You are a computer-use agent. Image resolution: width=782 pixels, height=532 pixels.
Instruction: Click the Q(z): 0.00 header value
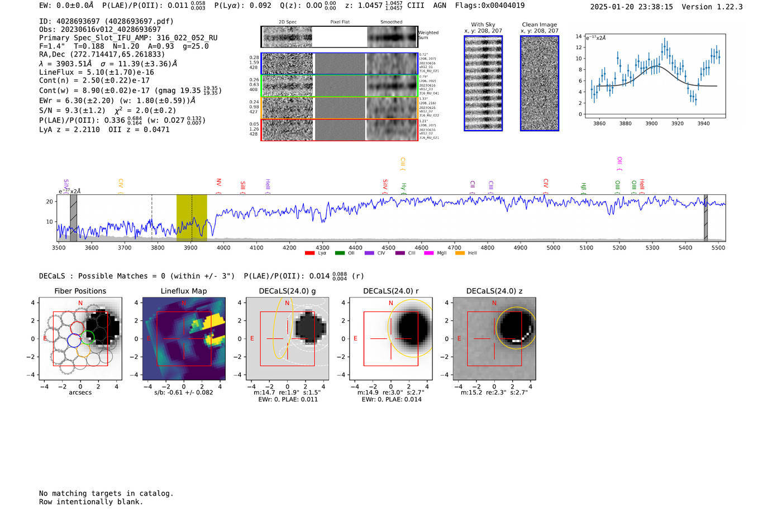[308, 6]
